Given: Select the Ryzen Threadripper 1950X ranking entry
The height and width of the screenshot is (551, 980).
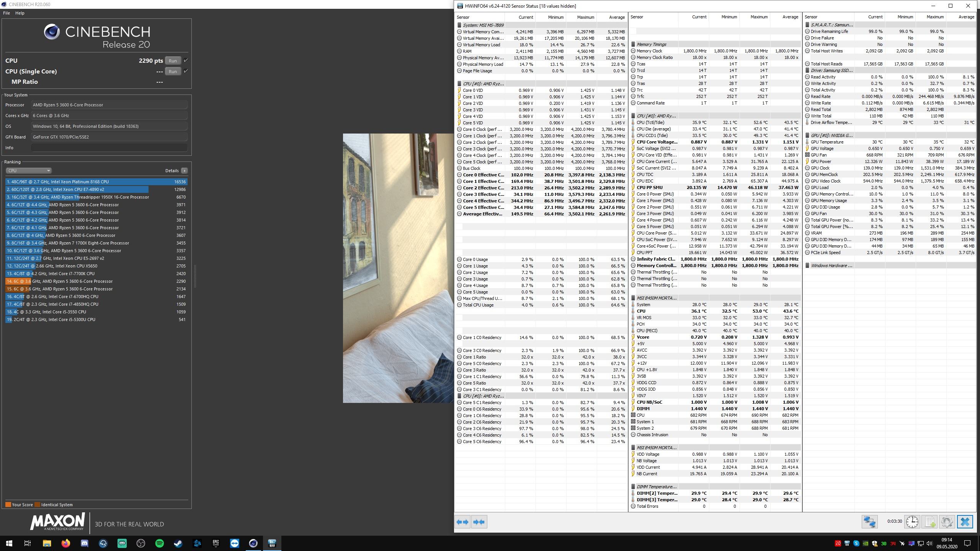Looking at the screenshot, I should click(x=96, y=197).
